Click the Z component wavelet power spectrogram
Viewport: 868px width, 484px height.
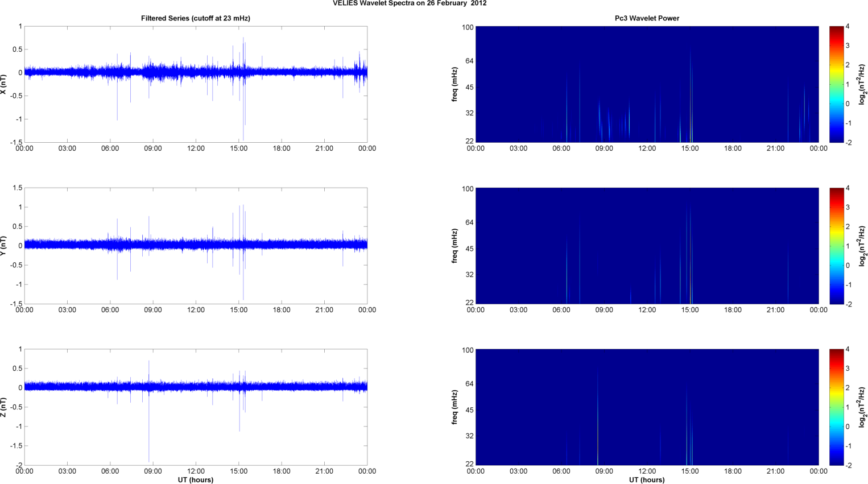tap(647, 407)
